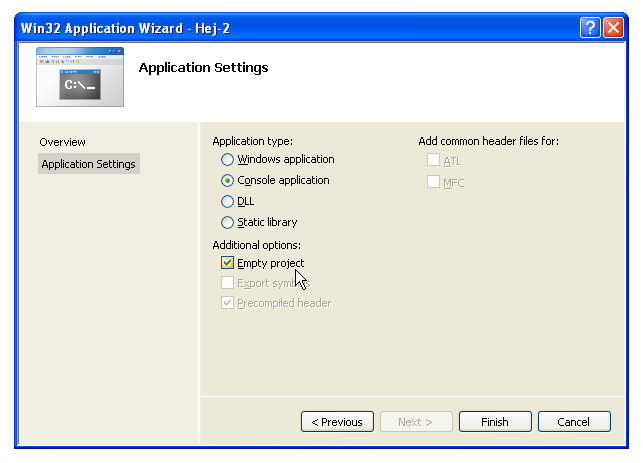Finish the wizard with Finish button

[495, 422]
